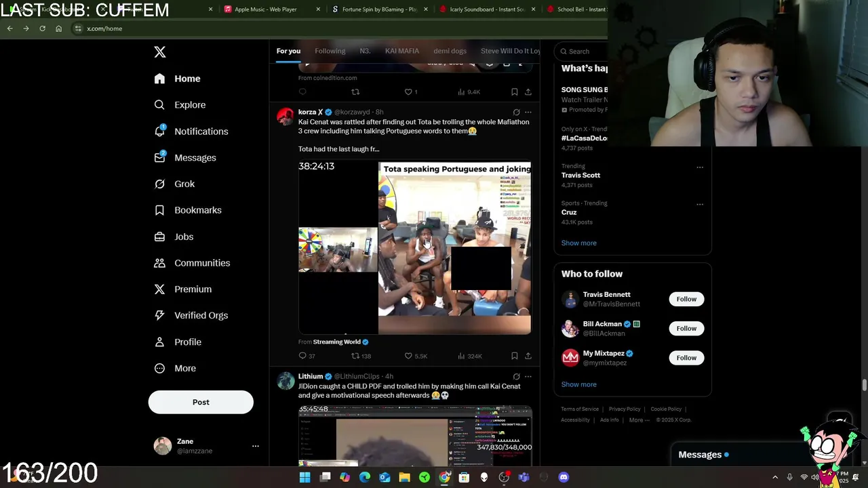Open the more options dots on korza's post
Viewport: 868px width, 488px height.
click(528, 112)
